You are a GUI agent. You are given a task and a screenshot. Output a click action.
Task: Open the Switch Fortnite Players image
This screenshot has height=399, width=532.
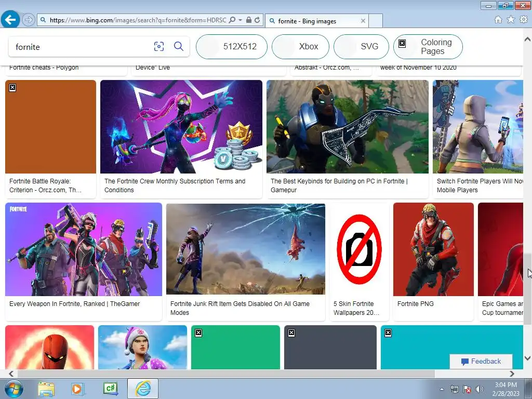click(x=478, y=127)
